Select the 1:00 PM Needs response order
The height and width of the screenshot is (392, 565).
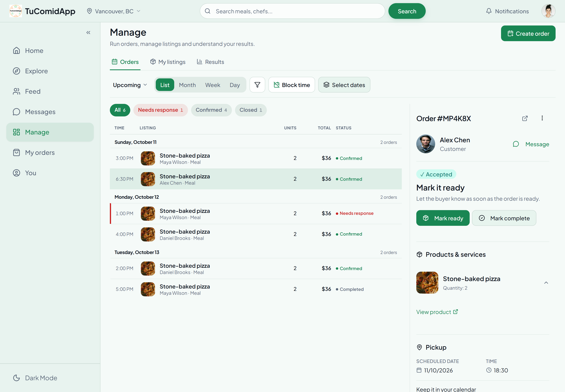click(256, 213)
